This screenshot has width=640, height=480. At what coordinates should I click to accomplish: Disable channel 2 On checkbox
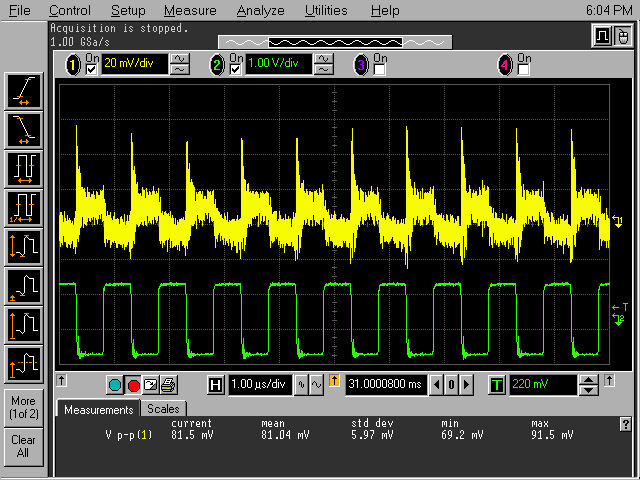[x=236, y=70]
